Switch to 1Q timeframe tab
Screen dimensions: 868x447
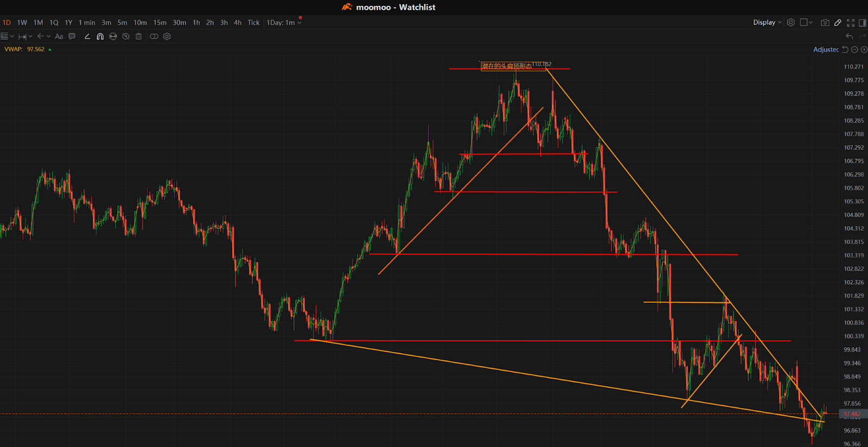coord(54,23)
